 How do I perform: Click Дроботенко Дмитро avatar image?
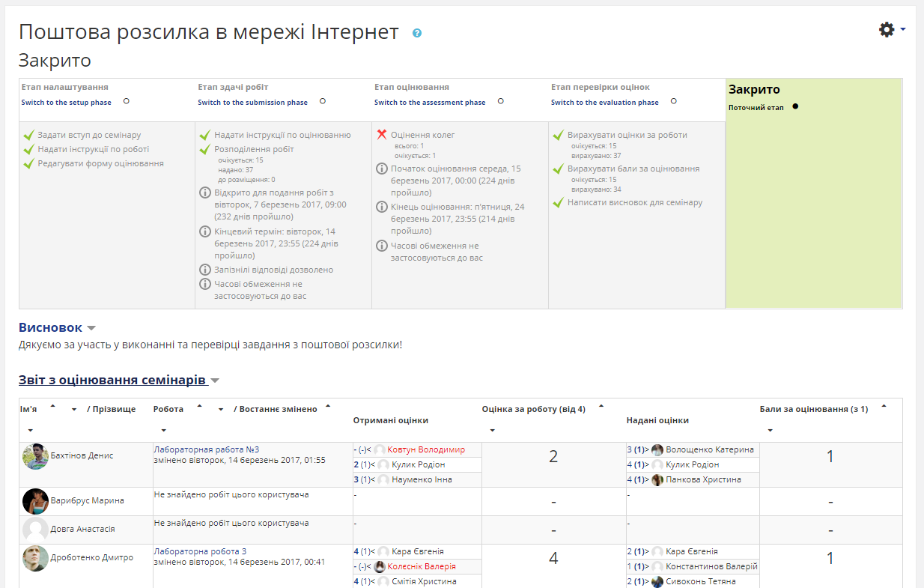pos(35,558)
